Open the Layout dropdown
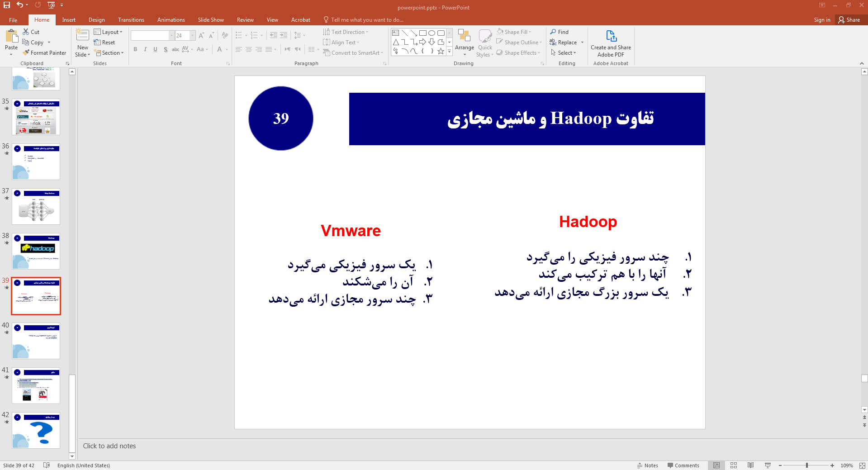The image size is (868, 470). 108,32
